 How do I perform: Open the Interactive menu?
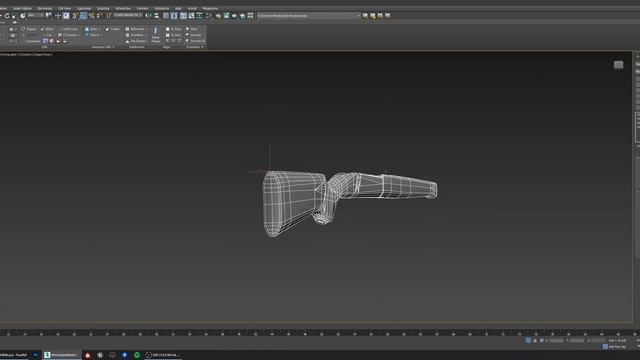[x=123, y=8]
